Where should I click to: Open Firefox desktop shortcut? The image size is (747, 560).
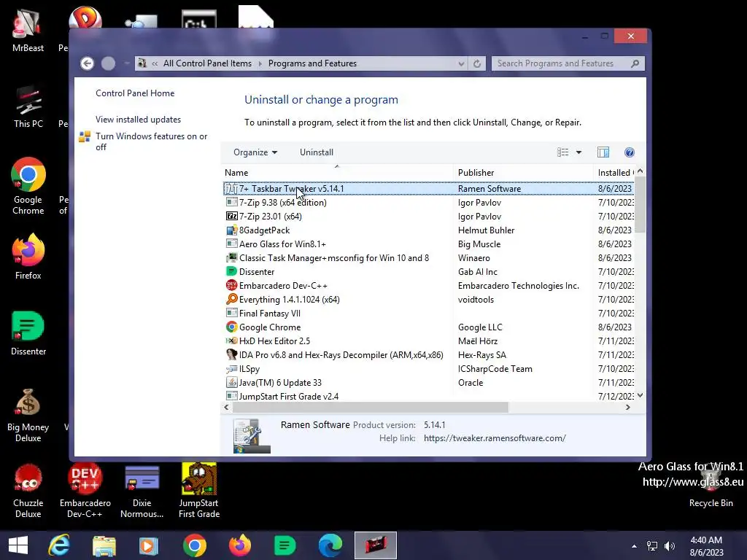(x=28, y=257)
